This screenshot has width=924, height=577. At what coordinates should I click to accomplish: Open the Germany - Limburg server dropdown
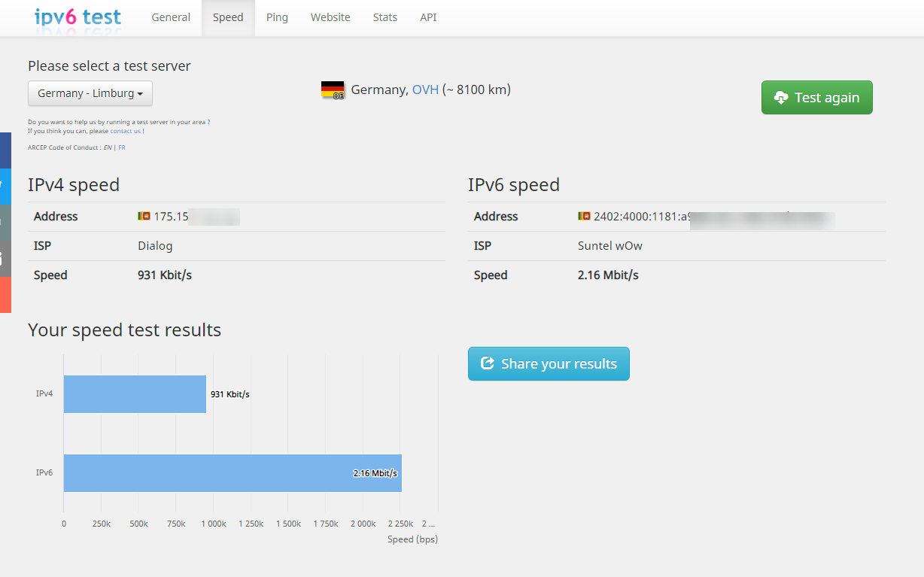click(90, 93)
